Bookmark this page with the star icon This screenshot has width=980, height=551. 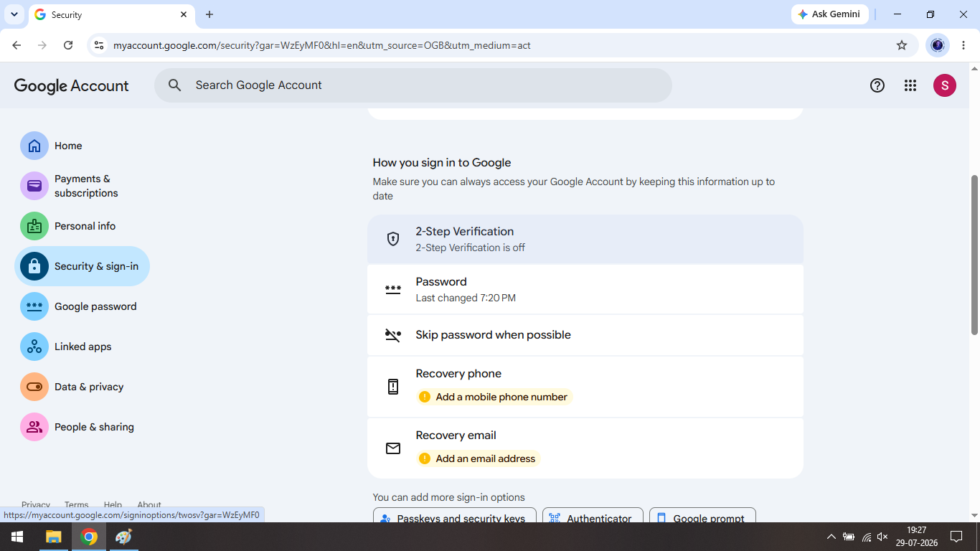point(902,45)
